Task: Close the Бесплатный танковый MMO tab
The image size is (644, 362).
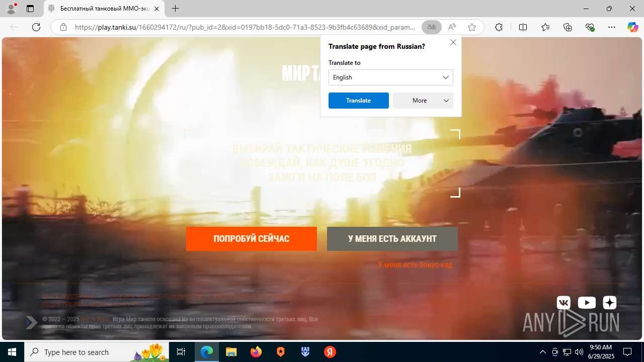Action: [156, 9]
